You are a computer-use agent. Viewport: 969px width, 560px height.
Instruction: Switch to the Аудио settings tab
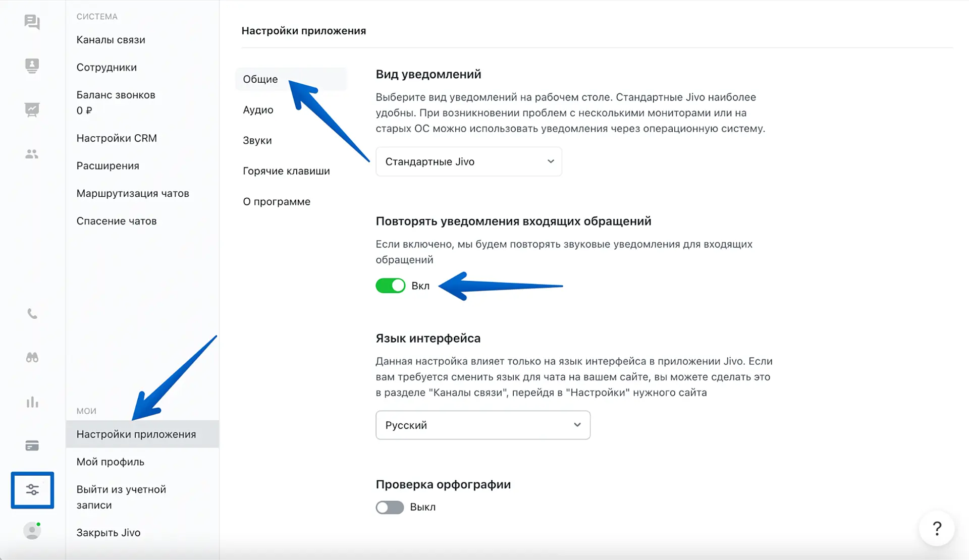258,110
